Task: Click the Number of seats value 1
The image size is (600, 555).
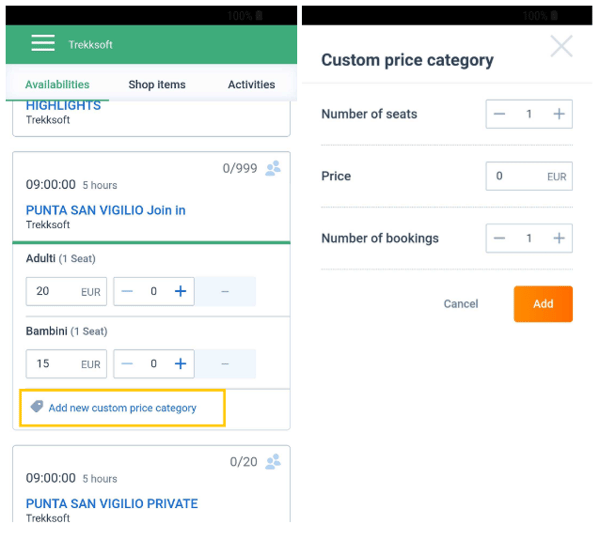Action: 529,114
